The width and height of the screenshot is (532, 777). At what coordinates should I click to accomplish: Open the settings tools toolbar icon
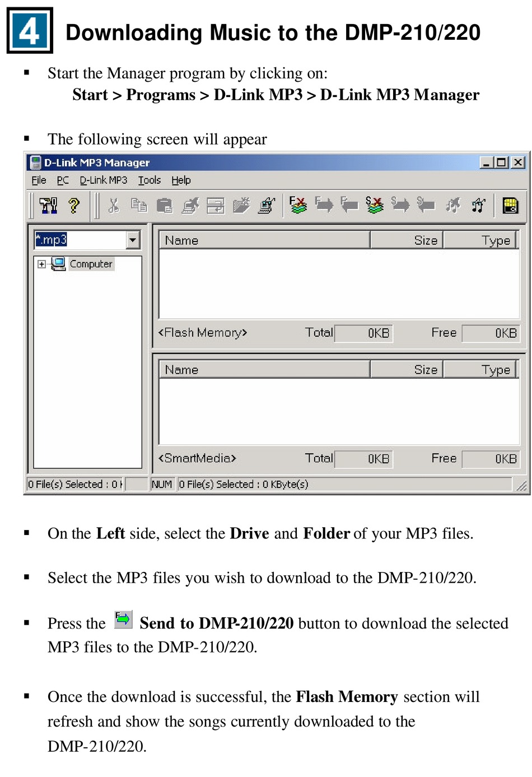(x=48, y=206)
